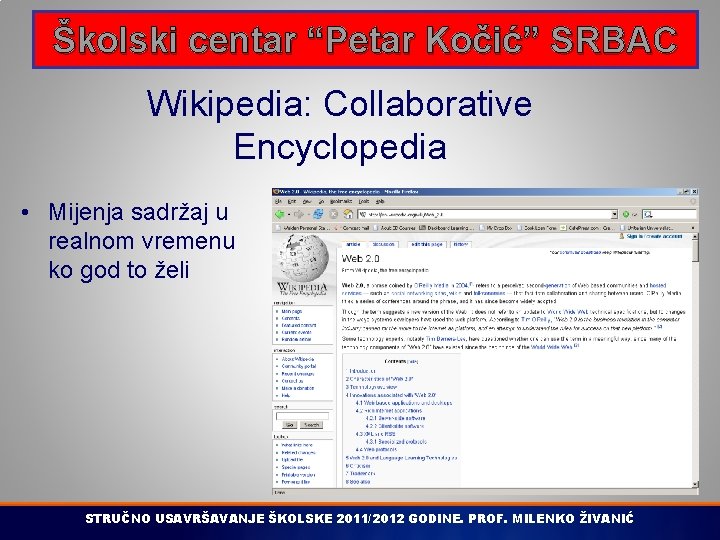Click the browser Forward arrow button
The width and height of the screenshot is (720, 540).
coord(298,214)
